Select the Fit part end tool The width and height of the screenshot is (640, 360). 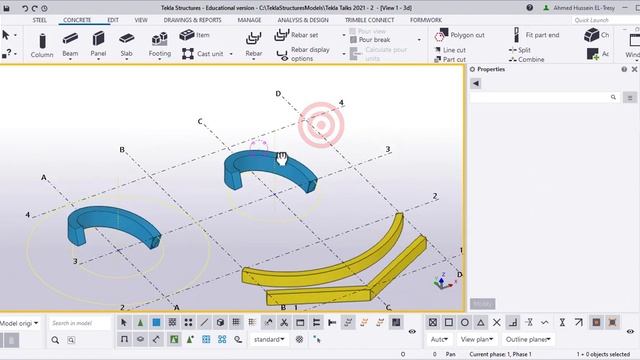click(536, 35)
